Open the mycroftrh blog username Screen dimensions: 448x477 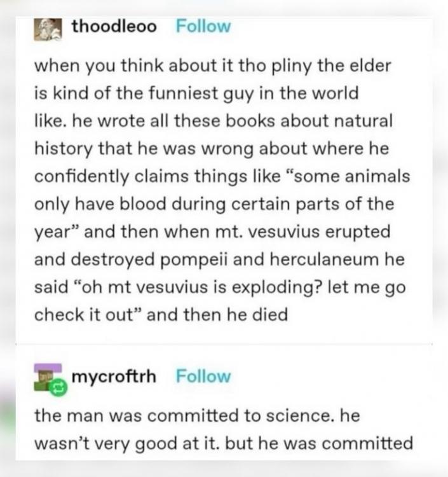(x=114, y=377)
